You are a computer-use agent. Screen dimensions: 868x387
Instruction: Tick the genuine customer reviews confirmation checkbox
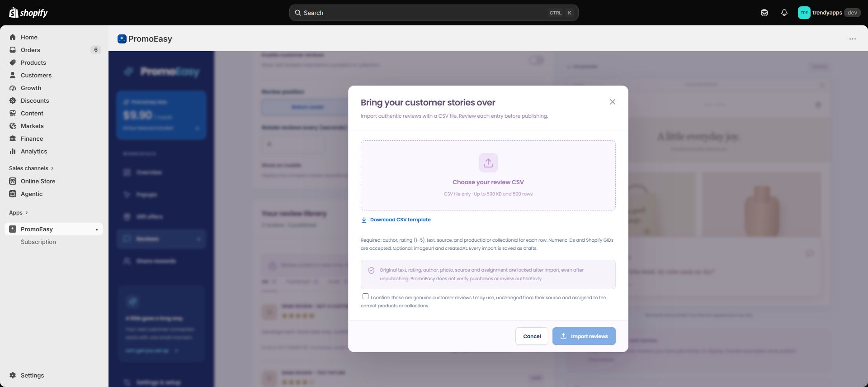click(365, 296)
